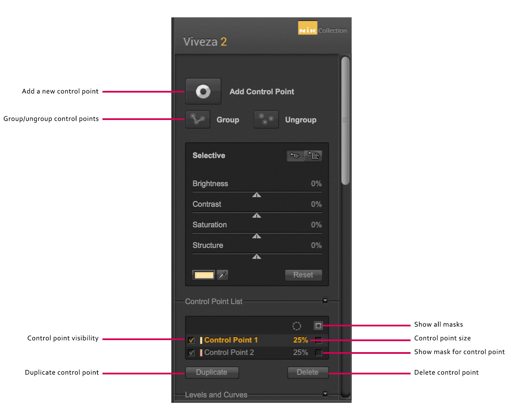The height and width of the screenshot is (420, 523).
Task: Click the 25% size value of Control Point 1
Action: tap(301, 340)
